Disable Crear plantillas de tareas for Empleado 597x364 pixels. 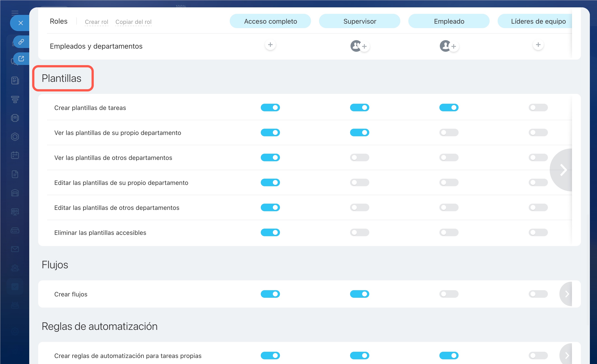tap(449, 108)
